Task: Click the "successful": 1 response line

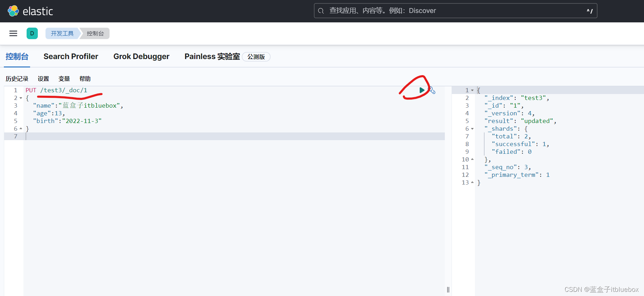Action: coord(520,144)
